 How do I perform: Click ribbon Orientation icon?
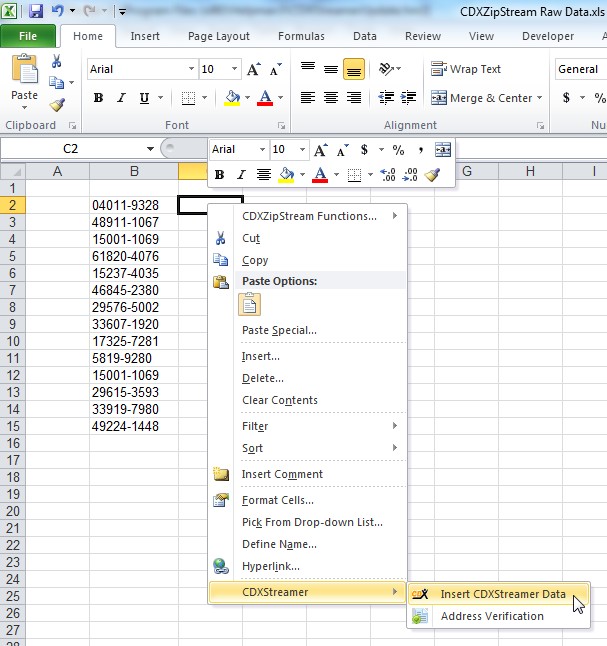(x=387, y=68)
